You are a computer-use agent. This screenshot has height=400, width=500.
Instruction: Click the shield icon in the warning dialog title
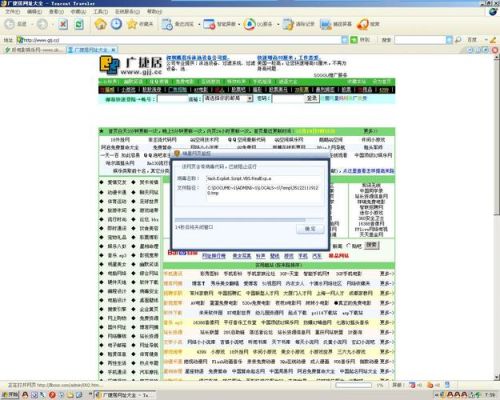(177, 154)
